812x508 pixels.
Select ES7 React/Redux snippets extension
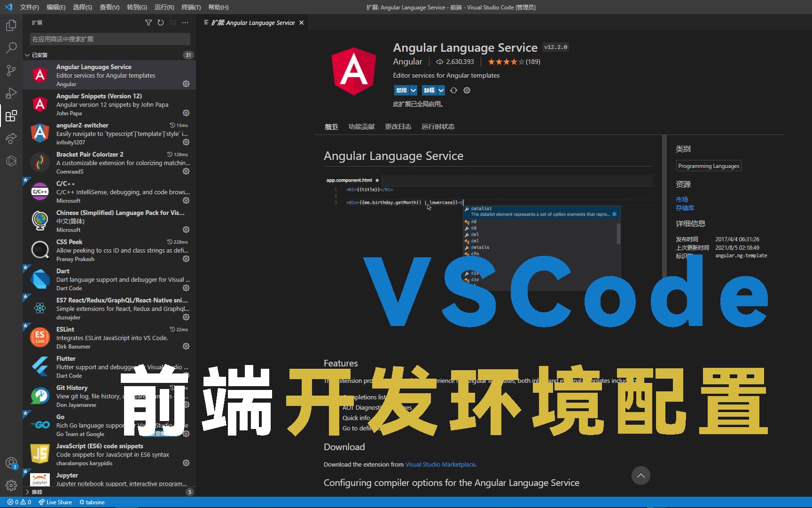pyautogui.click(x=109, y=309)
